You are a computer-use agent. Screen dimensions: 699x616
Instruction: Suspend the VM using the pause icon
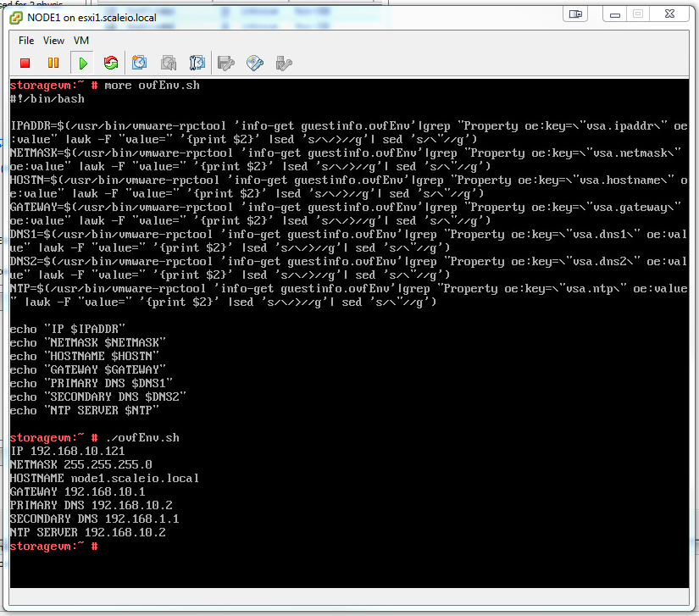click(x=53, y=63)
